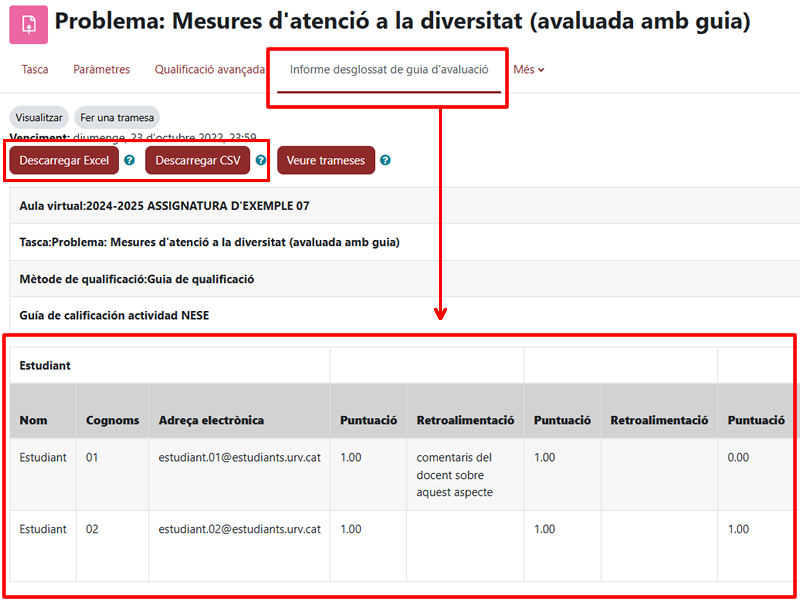
Task: Expand the Més dropdown menu
Action: point(526,69)
